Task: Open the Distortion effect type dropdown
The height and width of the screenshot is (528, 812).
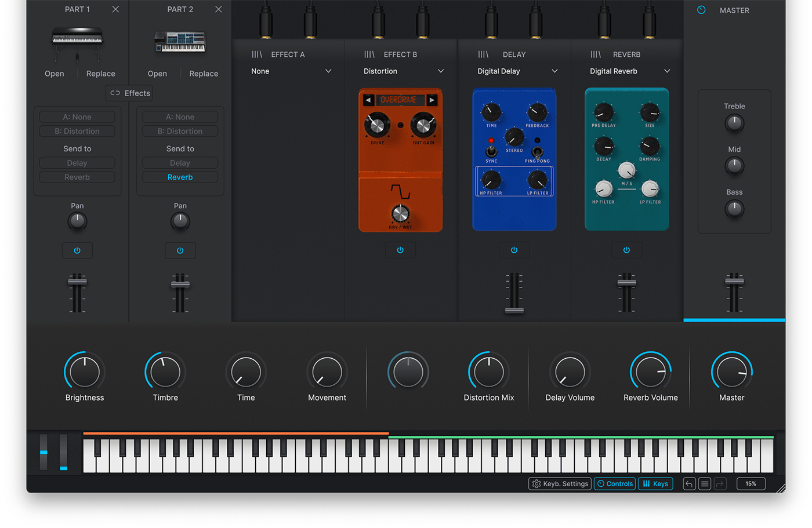Action: click(x=441, y=71)
